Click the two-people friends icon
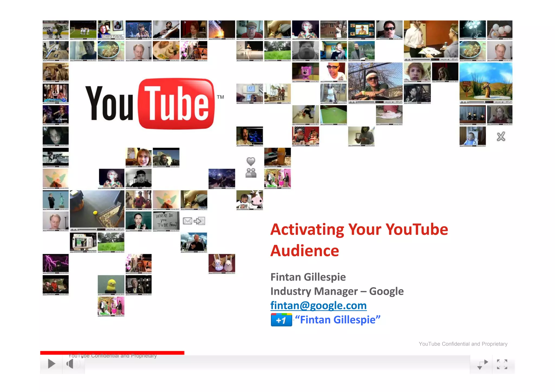Viewport: 555px width, 392px height. point(251,173)
